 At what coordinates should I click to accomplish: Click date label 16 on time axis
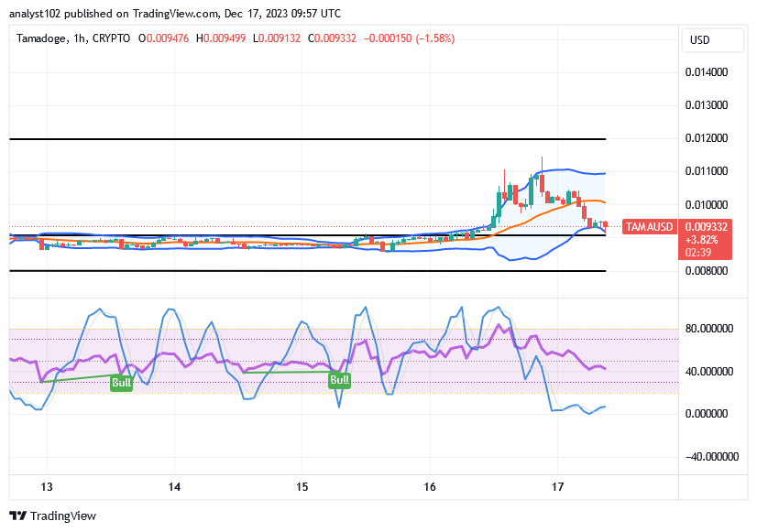coord(429,486)
